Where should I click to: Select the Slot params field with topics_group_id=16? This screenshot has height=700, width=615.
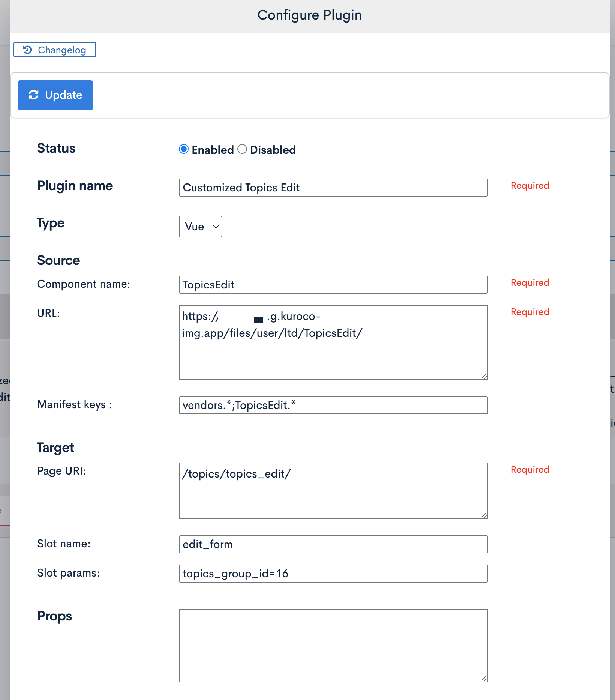[333, 573]
